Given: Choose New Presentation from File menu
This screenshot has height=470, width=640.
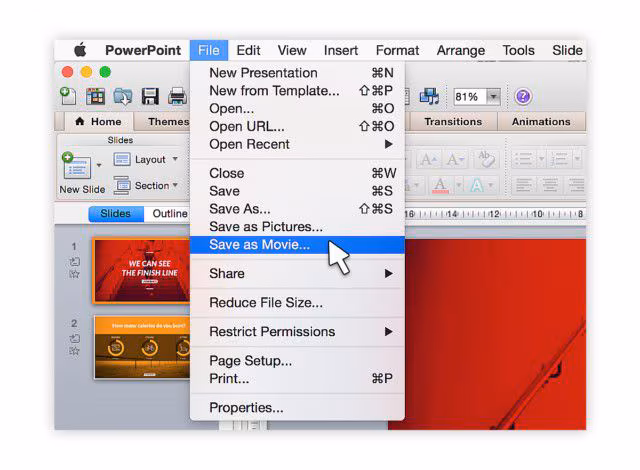Looking at the screenshot, I should [x=297, y=73].
